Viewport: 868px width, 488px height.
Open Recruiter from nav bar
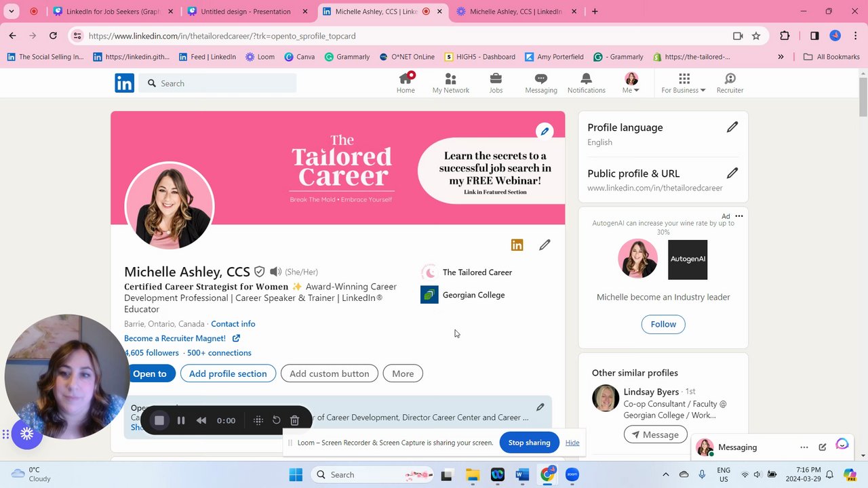(730, 83)
